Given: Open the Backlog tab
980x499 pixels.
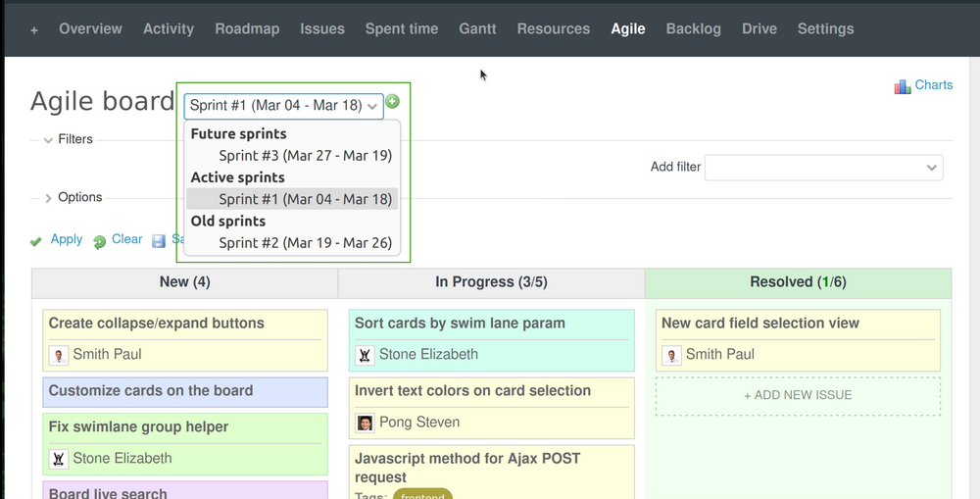Looking at the screenshot, I should [693, 29].
